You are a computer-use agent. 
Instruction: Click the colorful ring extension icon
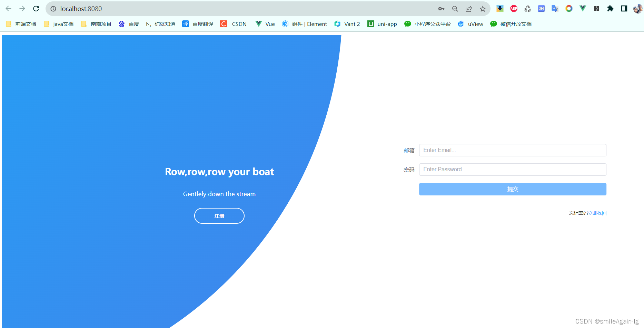pyautogui.click(x=569, y=9)
